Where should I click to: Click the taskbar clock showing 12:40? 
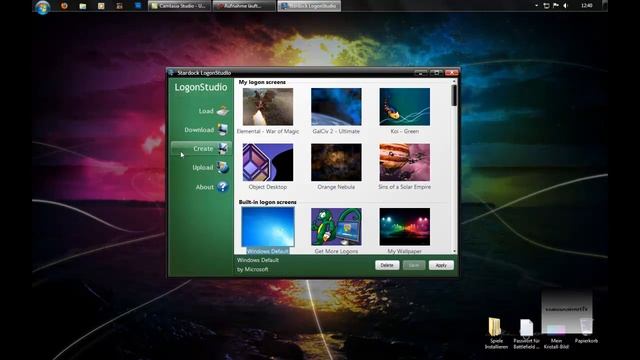pyautogui.click(x=587, y=6)
